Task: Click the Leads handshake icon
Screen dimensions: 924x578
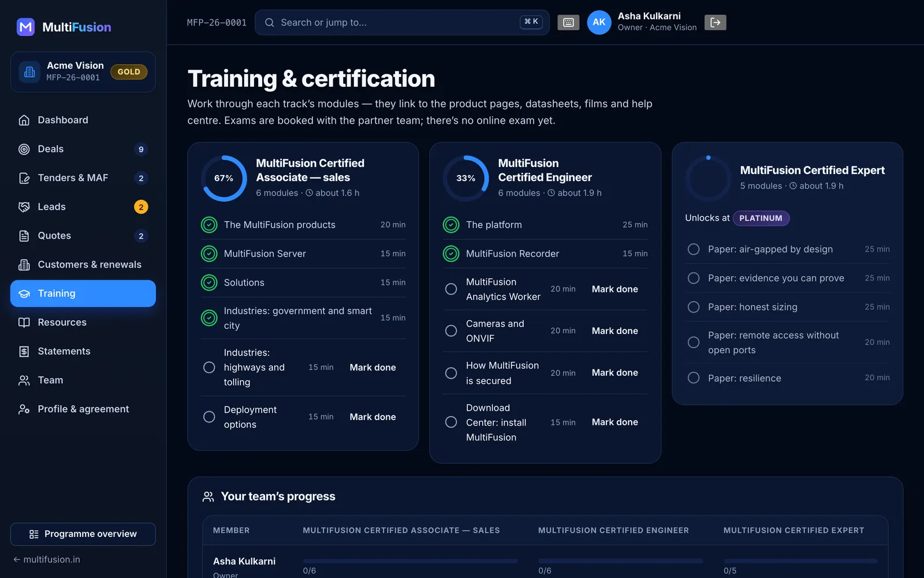Action: point(24,207)
